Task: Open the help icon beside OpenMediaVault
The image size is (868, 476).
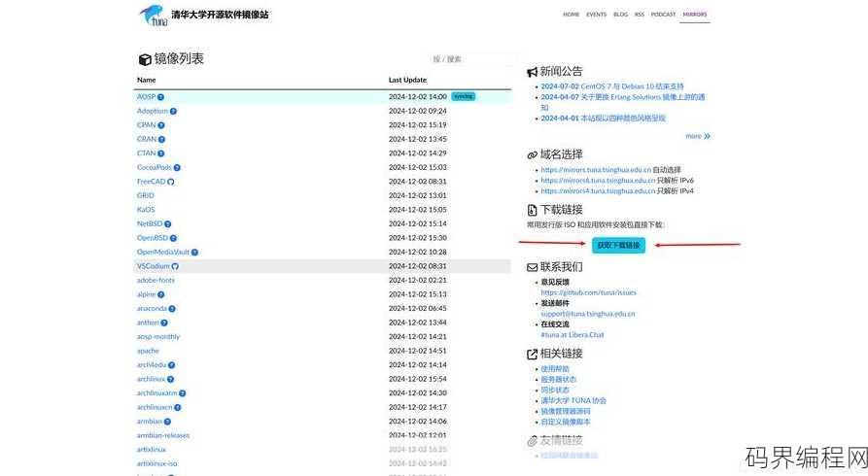Action: [x=194, y=253]
